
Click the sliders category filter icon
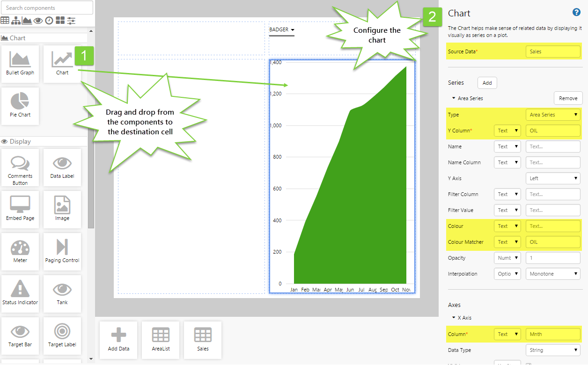(x=71, y=21)
